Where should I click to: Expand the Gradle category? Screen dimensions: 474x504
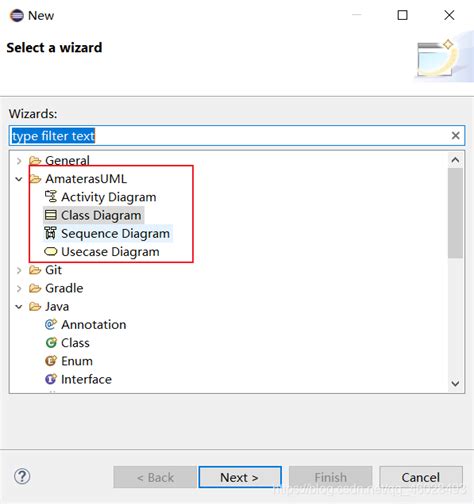19,288
